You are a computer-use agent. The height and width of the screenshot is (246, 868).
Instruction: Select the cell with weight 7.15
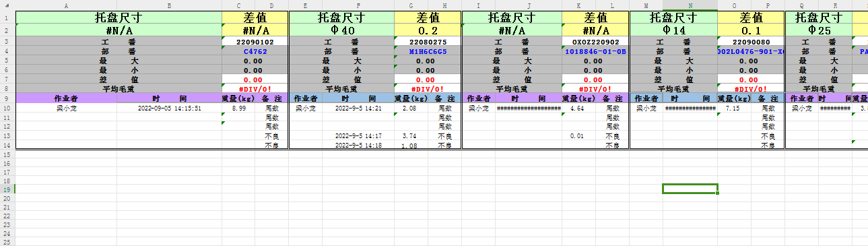tap(734, 108)
